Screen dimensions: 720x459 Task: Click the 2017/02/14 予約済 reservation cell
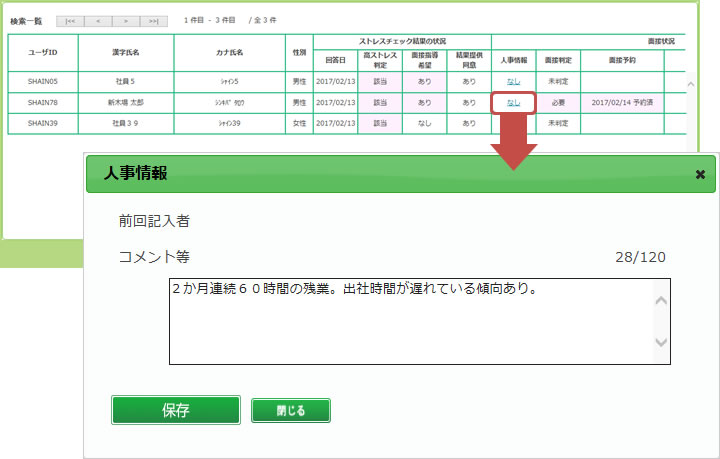click(x=622, y=103)
